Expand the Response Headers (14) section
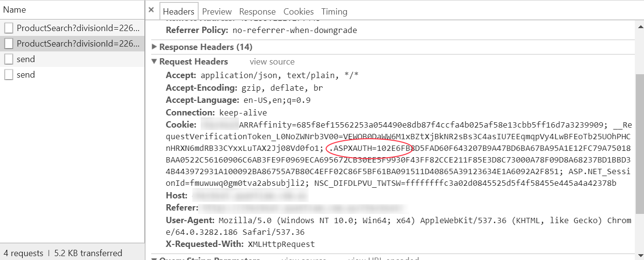The height and width of the screenshot is (260, 644). pyautogui.click(x=155, y=47)
